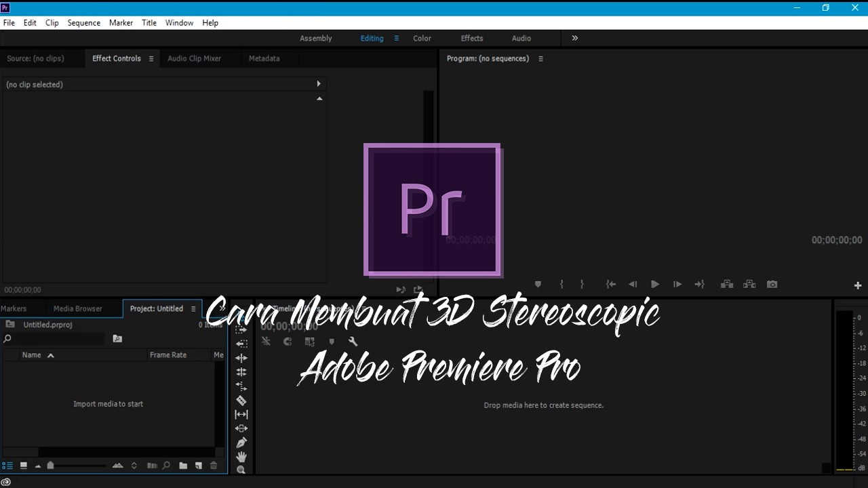Add a marker in the Timeline panel
Image resolution: width=868 pixels, height=488 pixels.
click(332, 342)
